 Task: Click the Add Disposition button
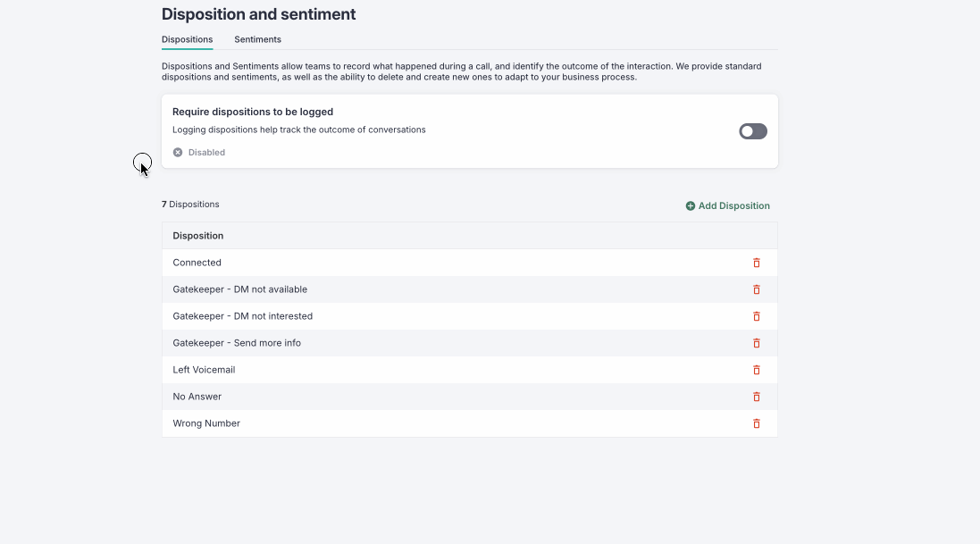(727, 205)
